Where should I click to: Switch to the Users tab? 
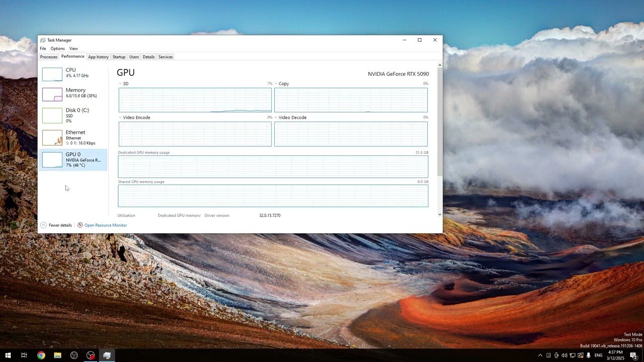point(134,57)
